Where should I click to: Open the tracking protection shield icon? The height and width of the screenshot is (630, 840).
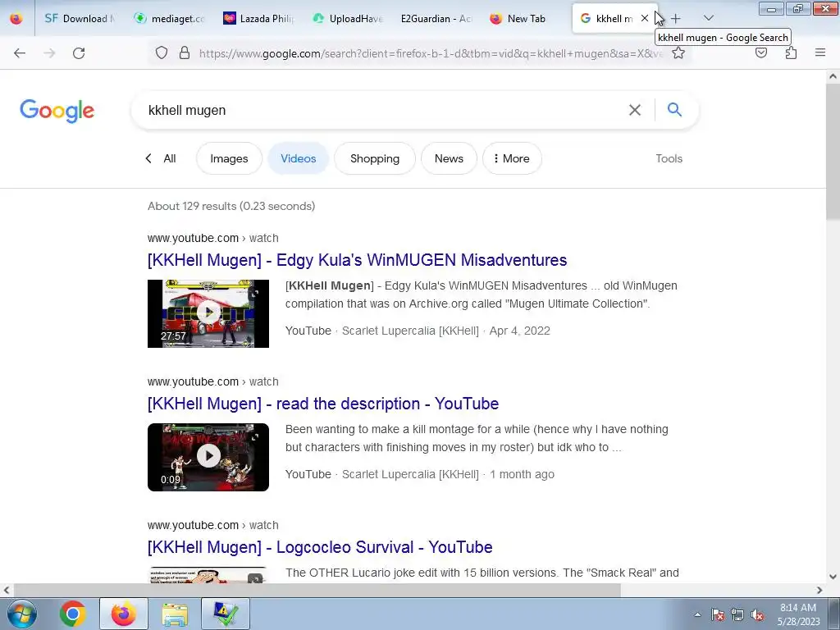pos(162,52)
